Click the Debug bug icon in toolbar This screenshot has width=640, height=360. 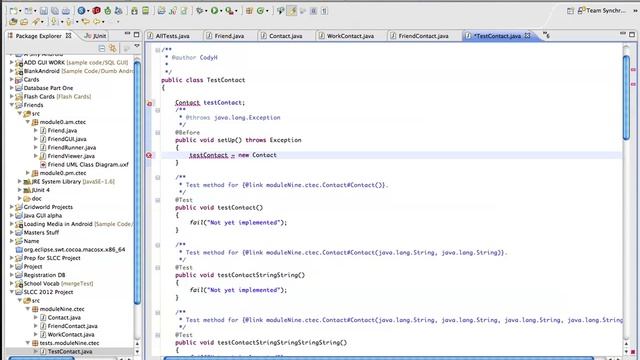point(199,11)
